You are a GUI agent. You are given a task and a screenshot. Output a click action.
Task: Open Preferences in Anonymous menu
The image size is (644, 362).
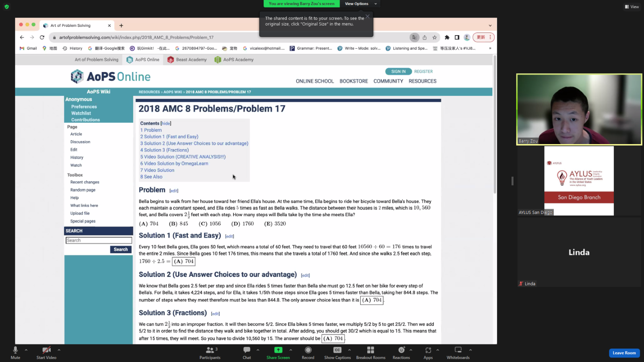tap(84, 107)
